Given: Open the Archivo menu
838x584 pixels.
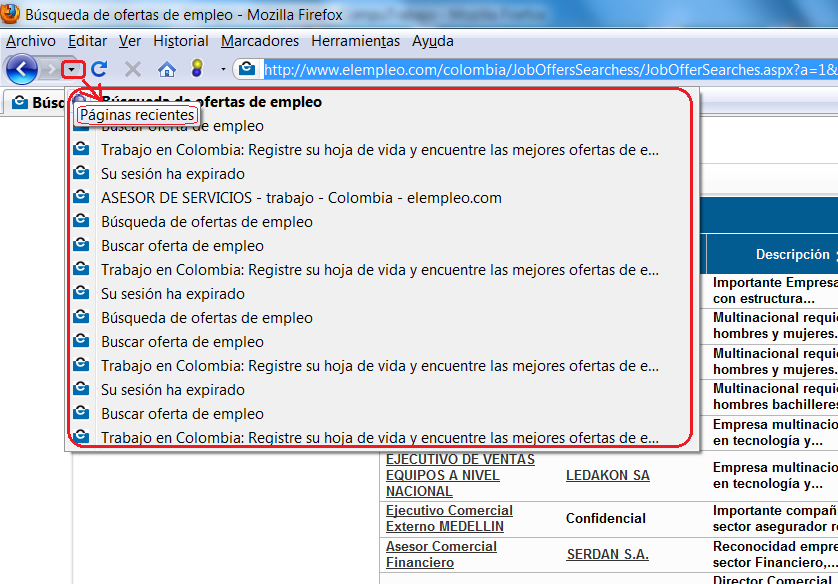Looking at the screenshot, I should 31,41.
